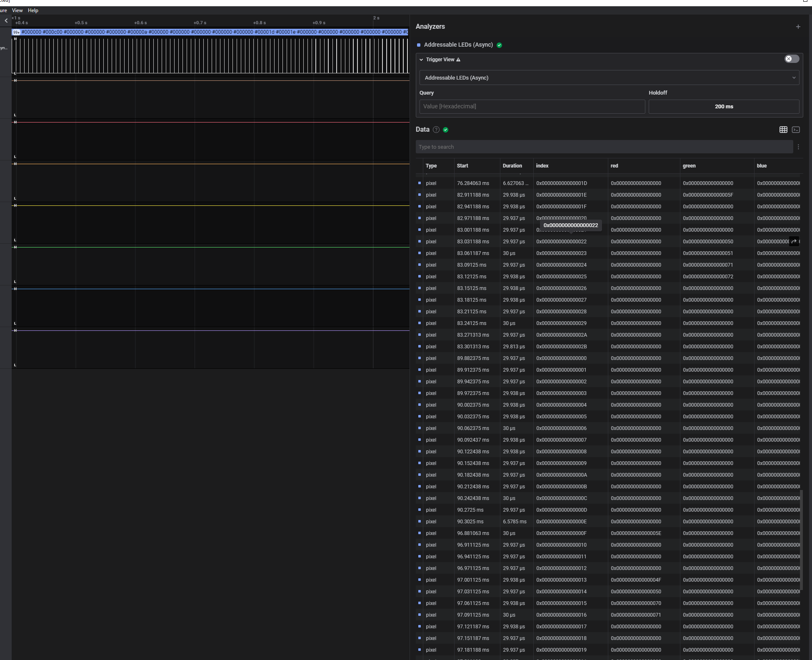
Task: Switch to data table view icon
Action: [x=783, y=130]
